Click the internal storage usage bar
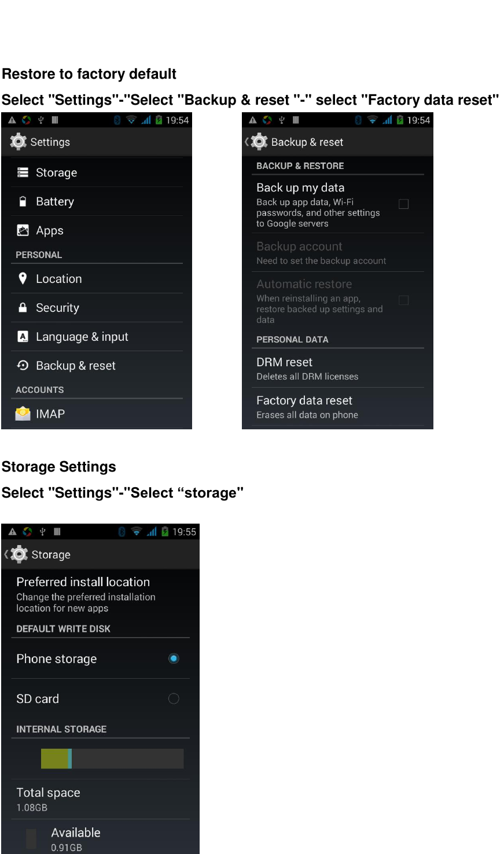Image resolution: width=504 pixels, height=854 pixels. tap(112, 758)
